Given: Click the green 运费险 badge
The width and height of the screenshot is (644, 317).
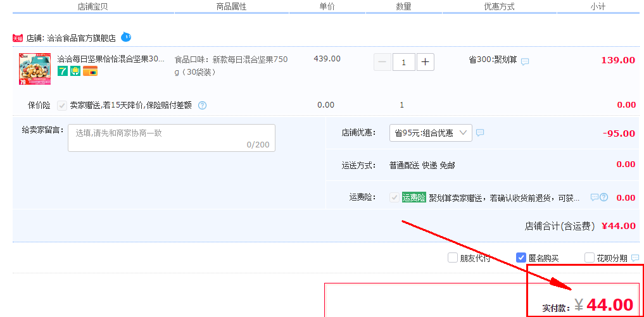Looking at the screenshot, I should pos(414,197).
